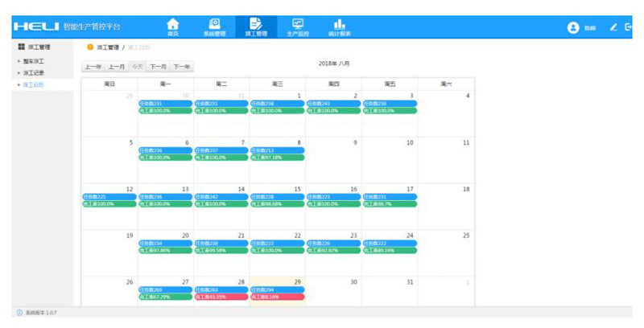Click the system version info icon

19,313
